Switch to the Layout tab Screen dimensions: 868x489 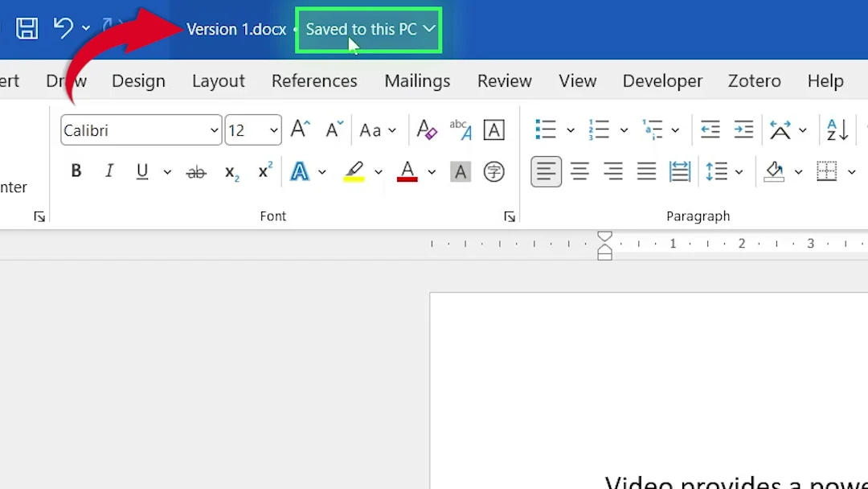point(218,81)
